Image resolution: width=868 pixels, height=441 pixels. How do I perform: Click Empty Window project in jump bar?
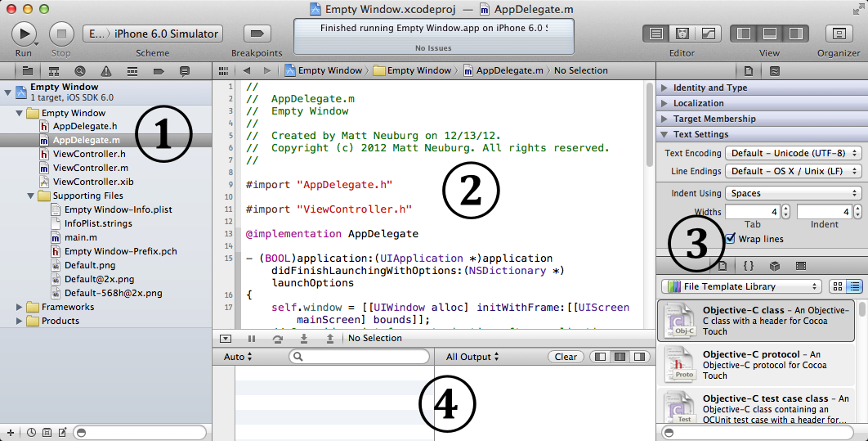(324, 70)
